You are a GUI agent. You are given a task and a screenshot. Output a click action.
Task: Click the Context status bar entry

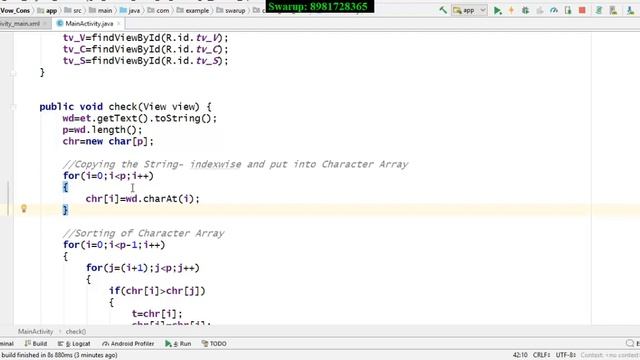(610, 355)
